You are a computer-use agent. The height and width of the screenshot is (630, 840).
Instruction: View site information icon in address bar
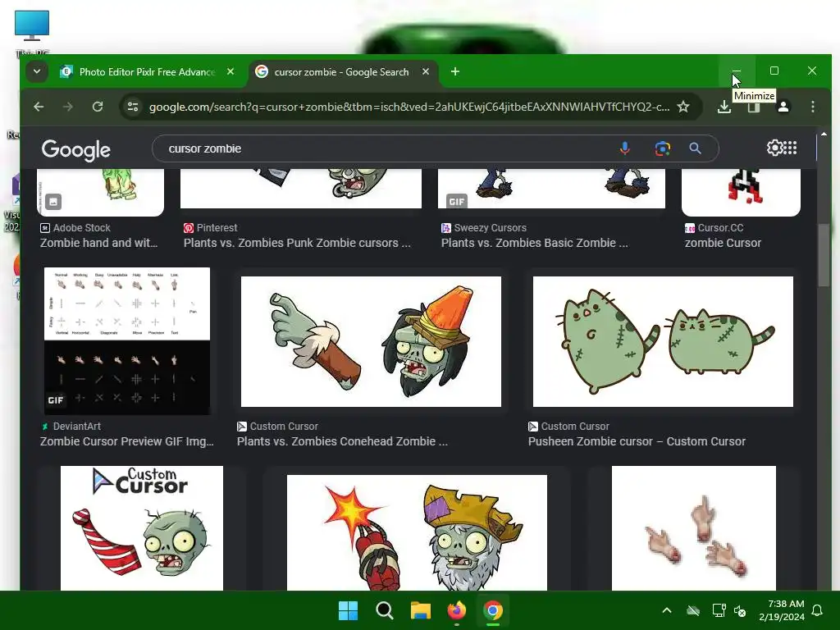133,107
